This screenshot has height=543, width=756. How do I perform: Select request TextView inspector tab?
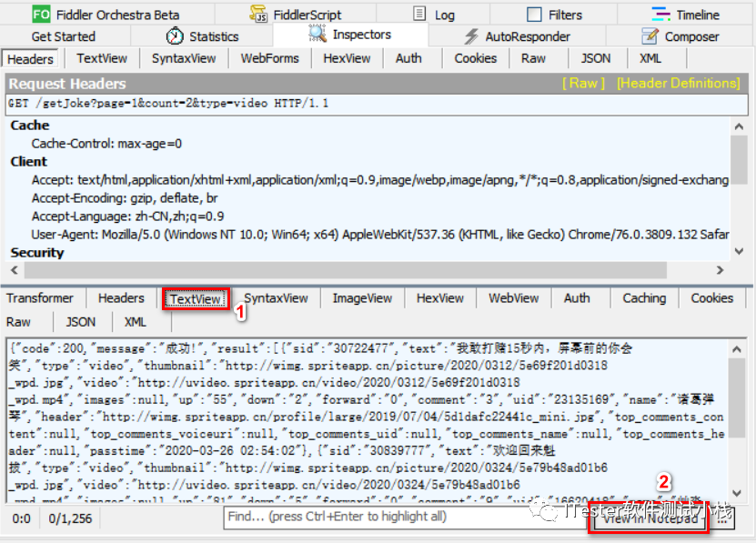(x=102, y=58)
